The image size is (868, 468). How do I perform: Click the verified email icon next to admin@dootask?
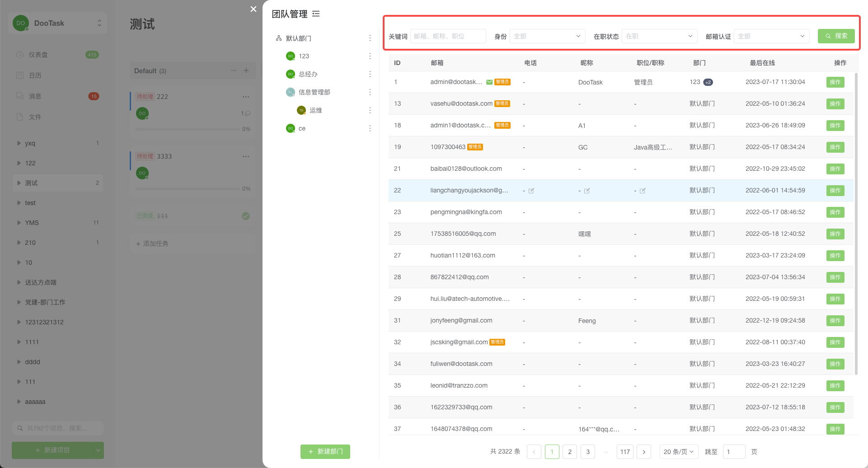coord(489,82)
